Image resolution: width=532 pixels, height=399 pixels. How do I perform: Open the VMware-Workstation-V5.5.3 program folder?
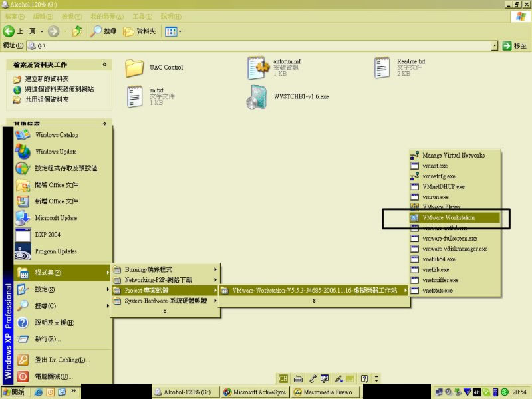tap(314, 291)
